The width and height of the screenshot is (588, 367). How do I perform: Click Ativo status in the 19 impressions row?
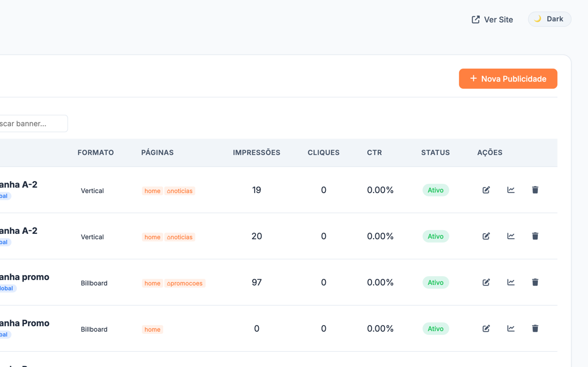point(435,190)
